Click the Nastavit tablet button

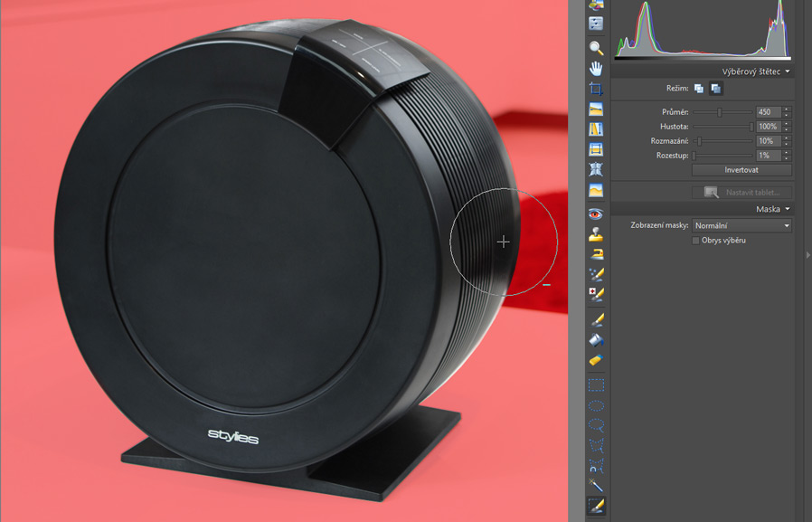coord(741,192)
